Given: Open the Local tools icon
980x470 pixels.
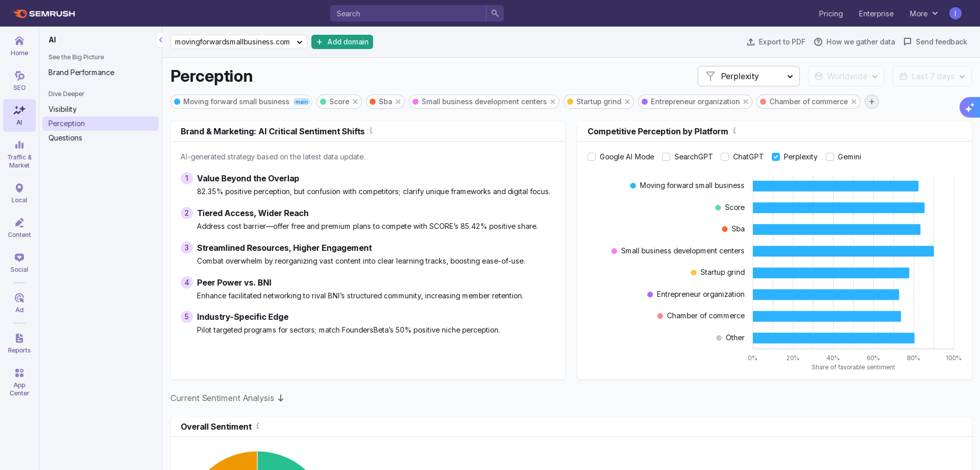Looking at the screenshot, I should tap(19, 193).
